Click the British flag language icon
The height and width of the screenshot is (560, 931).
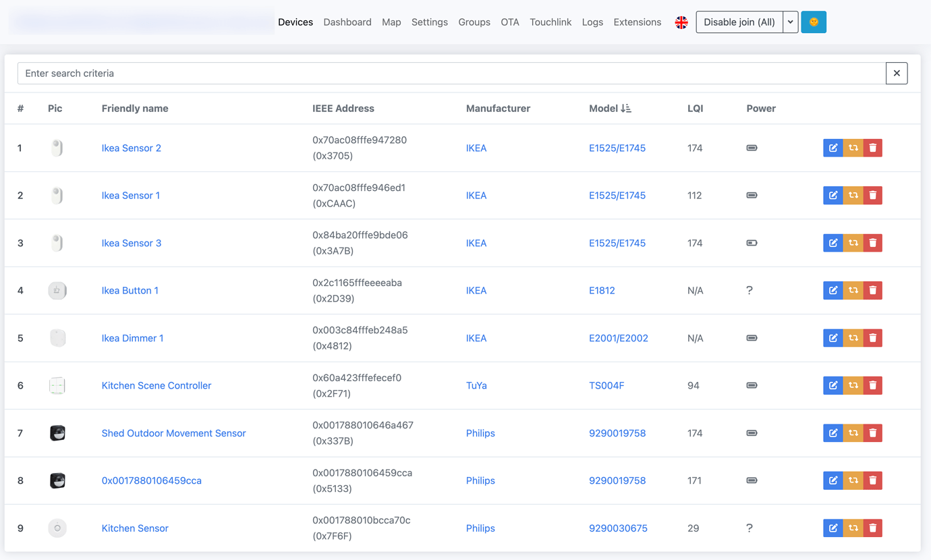(x=681, y=22)
